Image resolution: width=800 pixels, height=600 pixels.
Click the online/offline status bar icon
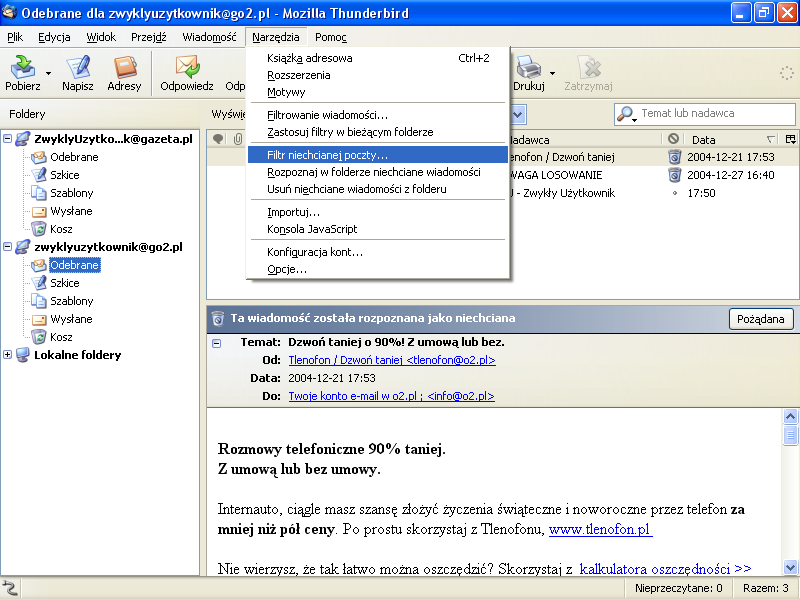coord(10,588)
